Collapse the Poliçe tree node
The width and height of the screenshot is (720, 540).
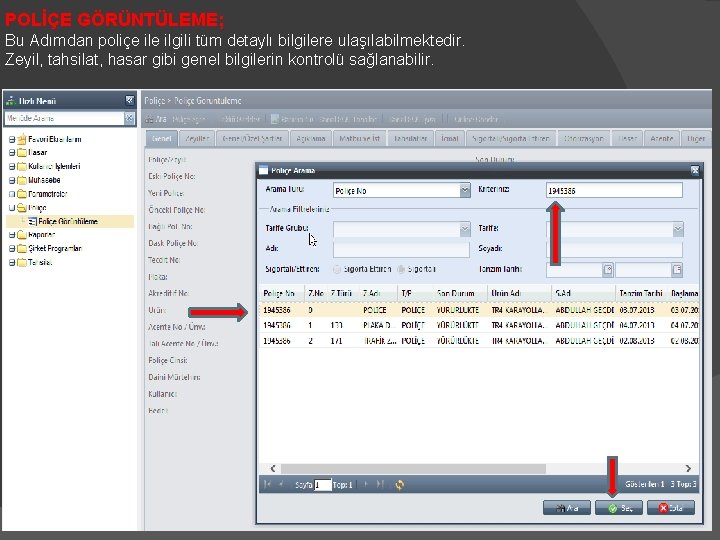[12, 208]
